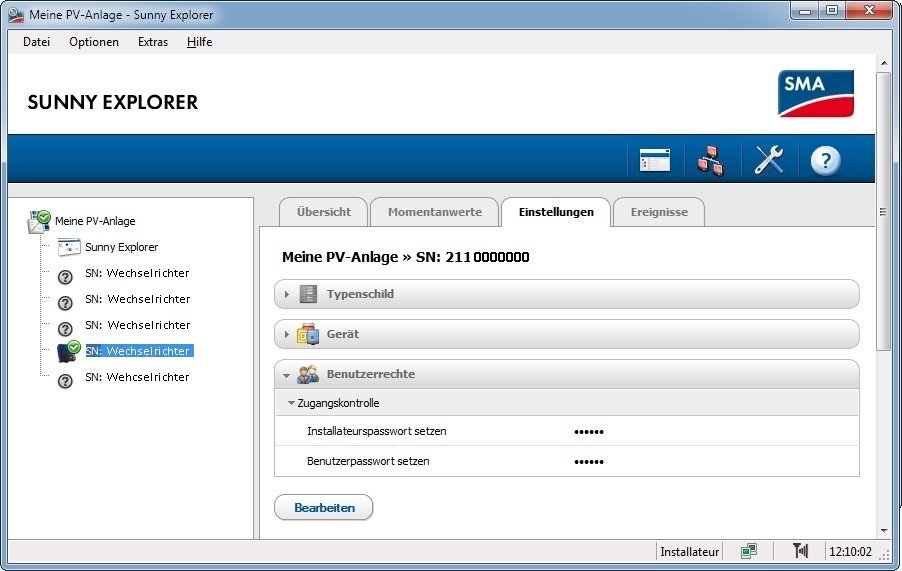Image resolution: width=902 pixels, height=571 pixels.
Task: Click the question mark icon beside Wehcselrichter
Action: 66,381
